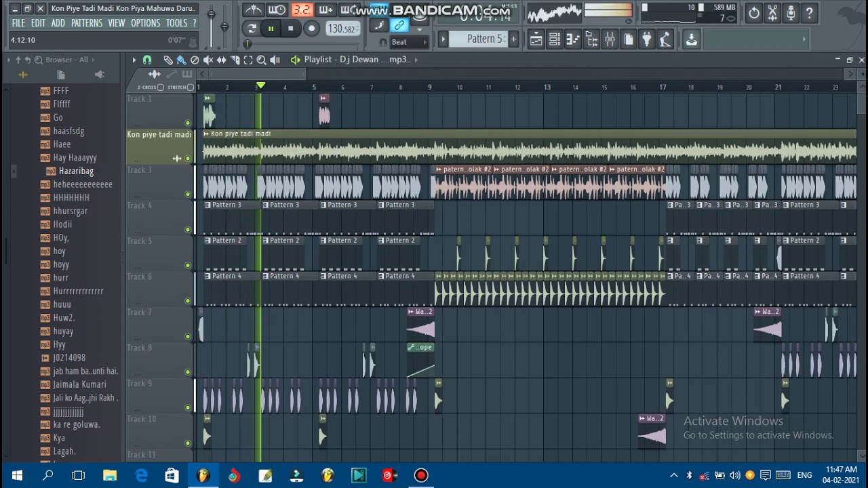Screen dimensions: 868x488
Task: Click the download content library icon
Action: (691, 39)
